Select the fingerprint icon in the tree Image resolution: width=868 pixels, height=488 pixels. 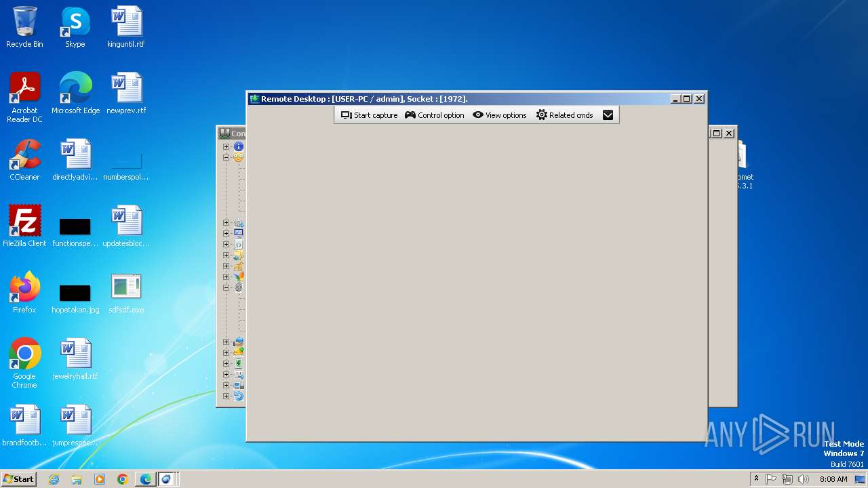pos(239,287)
